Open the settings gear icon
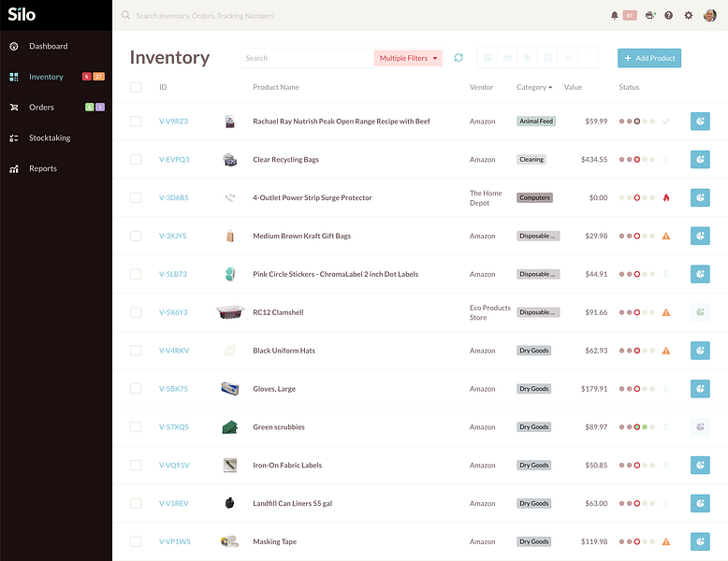Viewport: 728px width, 561px height. pos(689,15)
